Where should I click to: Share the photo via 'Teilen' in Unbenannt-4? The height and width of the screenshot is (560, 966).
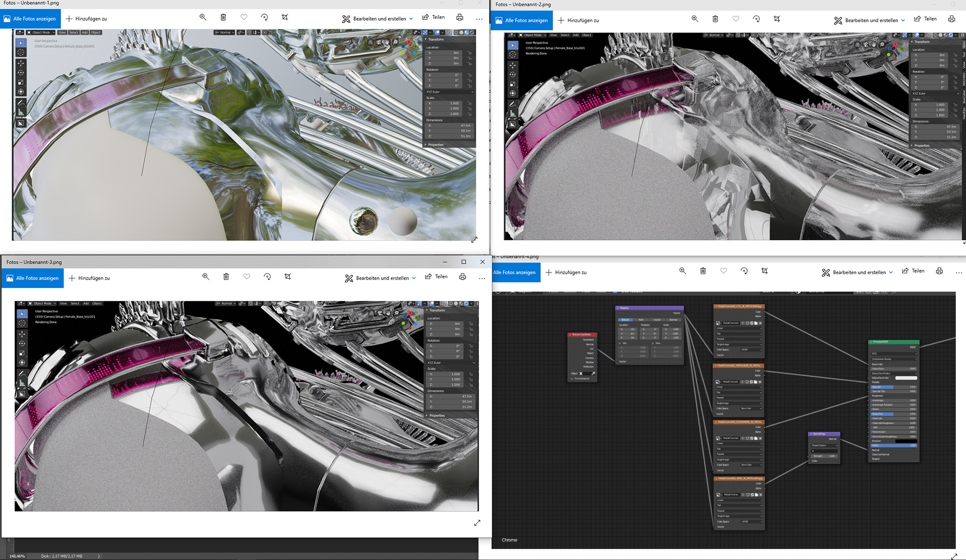pos(913,271)
